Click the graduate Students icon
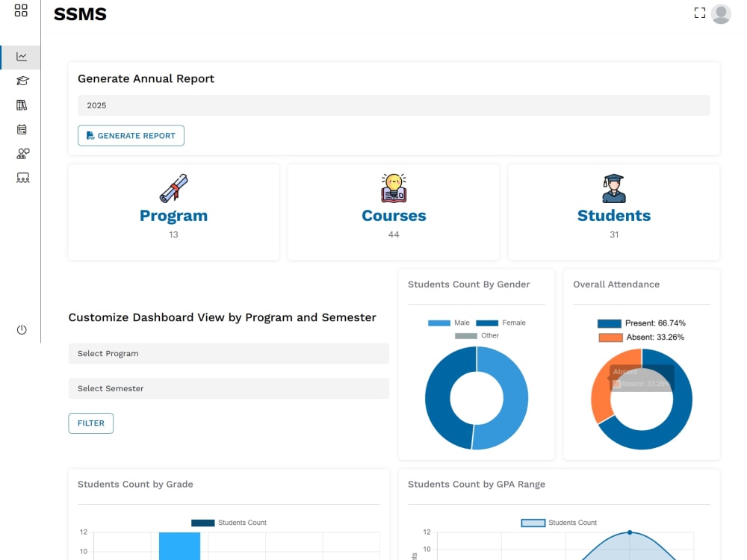 (x=613, y=188)
